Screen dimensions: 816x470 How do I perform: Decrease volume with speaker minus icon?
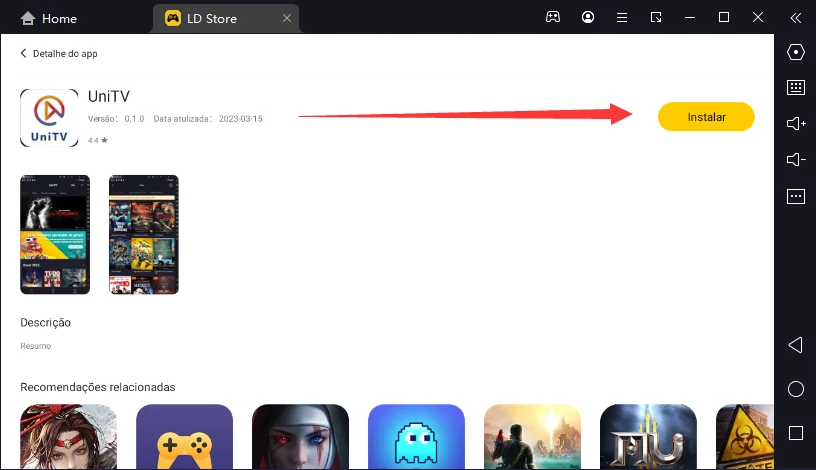(x=796, y=159)
